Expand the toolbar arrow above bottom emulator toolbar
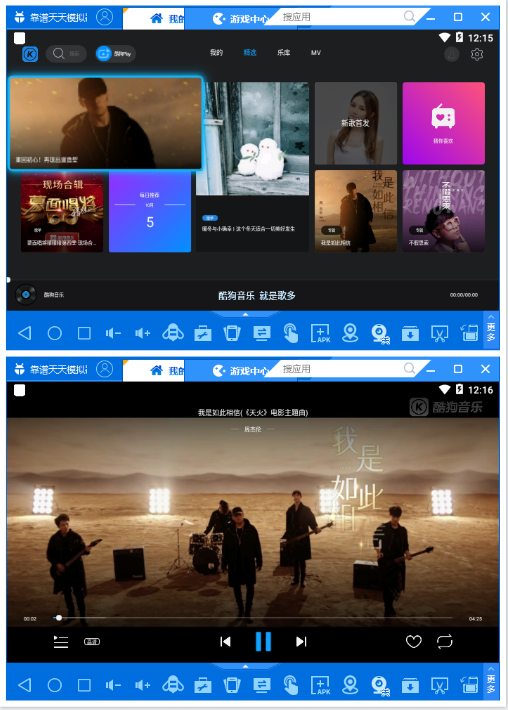508x710 pixels. click(x=245, y=666)
